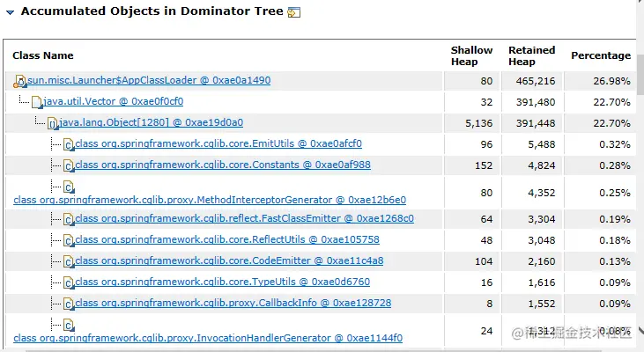This screenshot has width=644, height=352.
Task: Click the scrollbar down arrow
Action: 640,329
